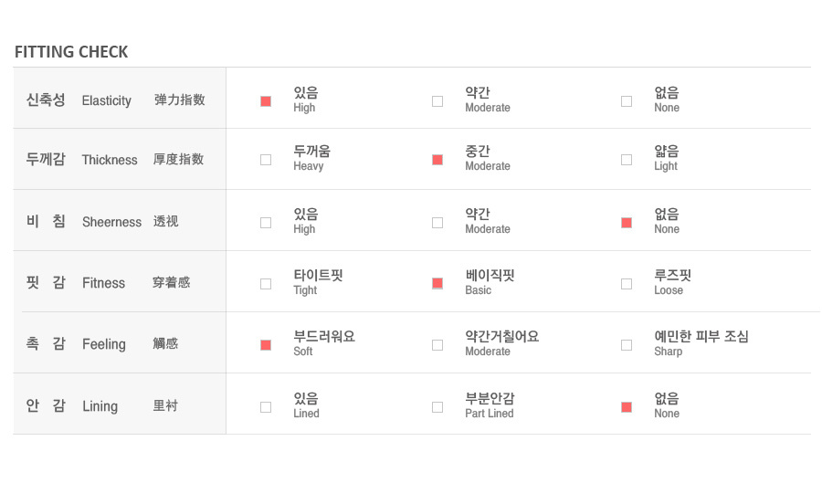Check the Sheerness High checkbox
Viewport: 822px width, 504px height.
[266, 223]
